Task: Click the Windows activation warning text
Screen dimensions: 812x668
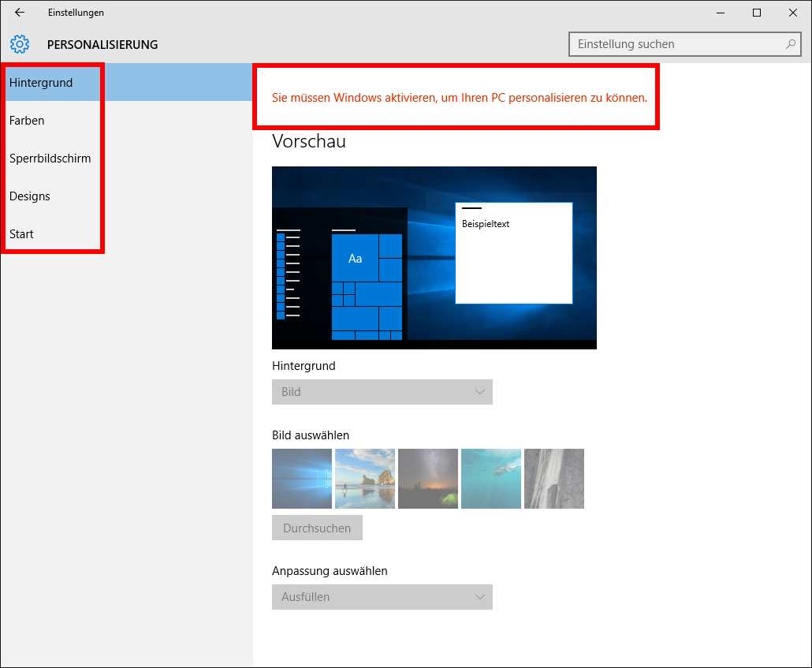Action: click(x=460, y=98)
